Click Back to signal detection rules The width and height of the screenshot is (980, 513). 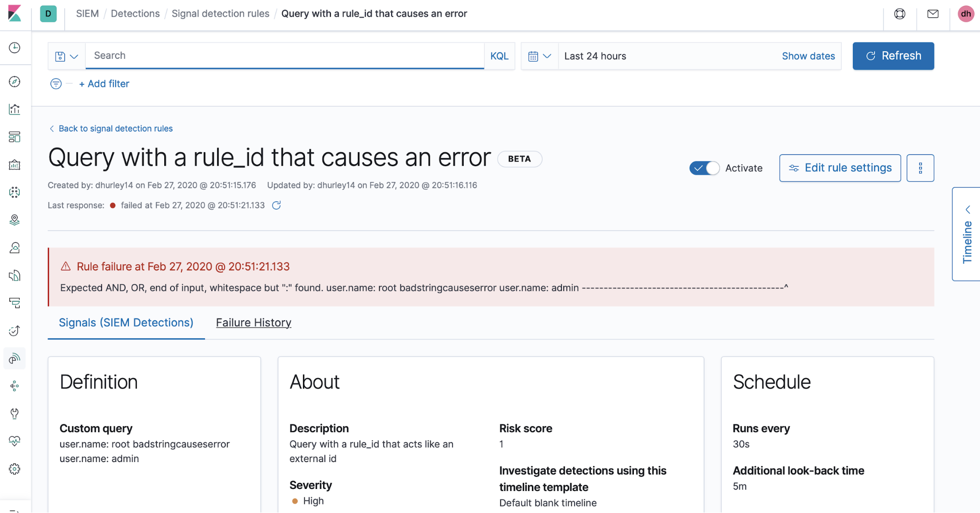pyautogui.click(x=111, y=128)
